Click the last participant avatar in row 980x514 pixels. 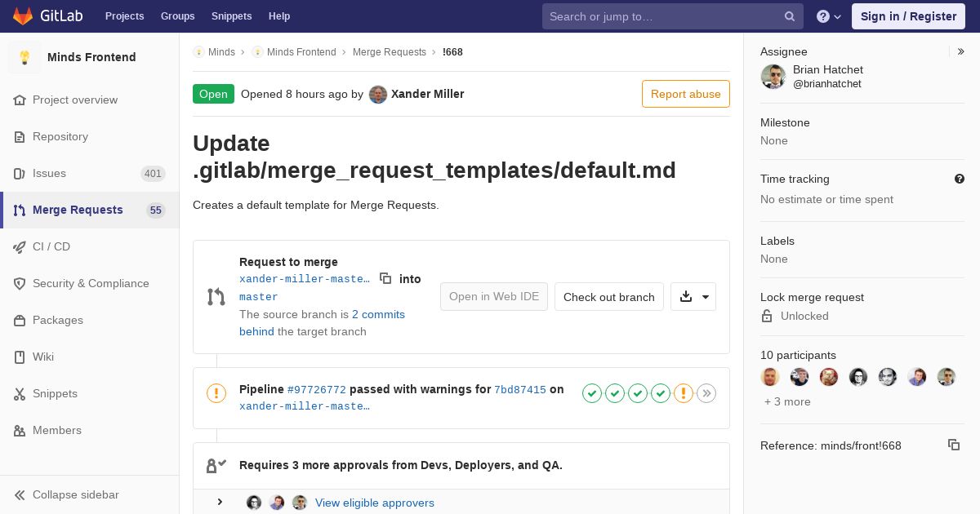coord(947,377)
